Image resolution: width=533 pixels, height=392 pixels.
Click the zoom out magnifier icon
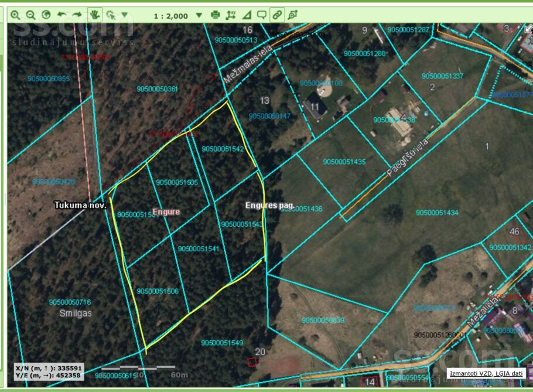click(30, 15)
